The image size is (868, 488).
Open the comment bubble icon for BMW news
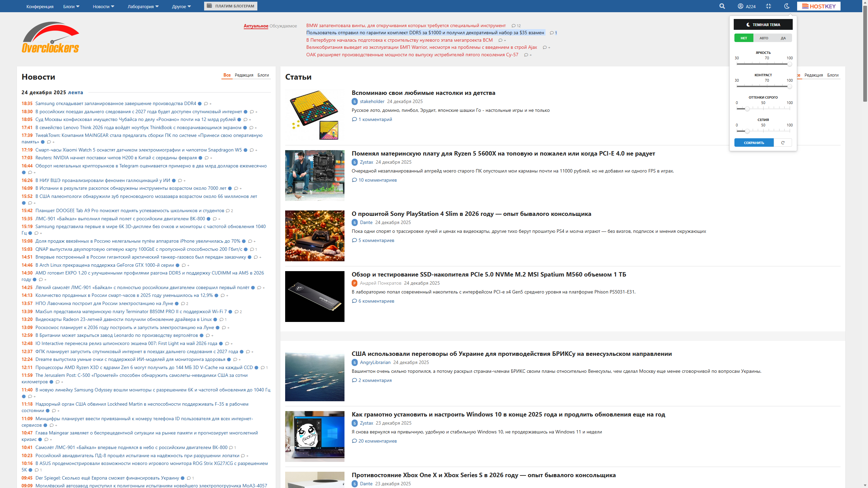pyautogui.click(x=514, y=26)
